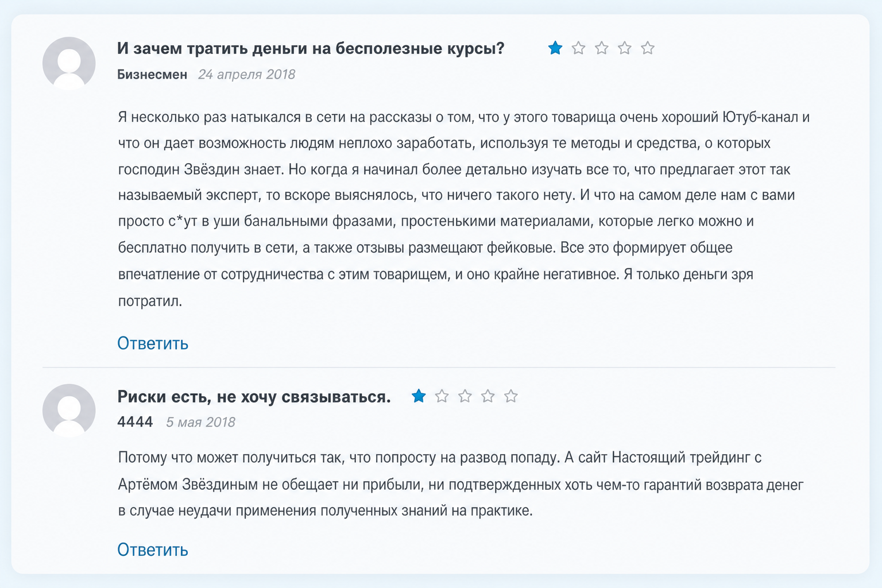Click the username 4444

tap(135, 422)
